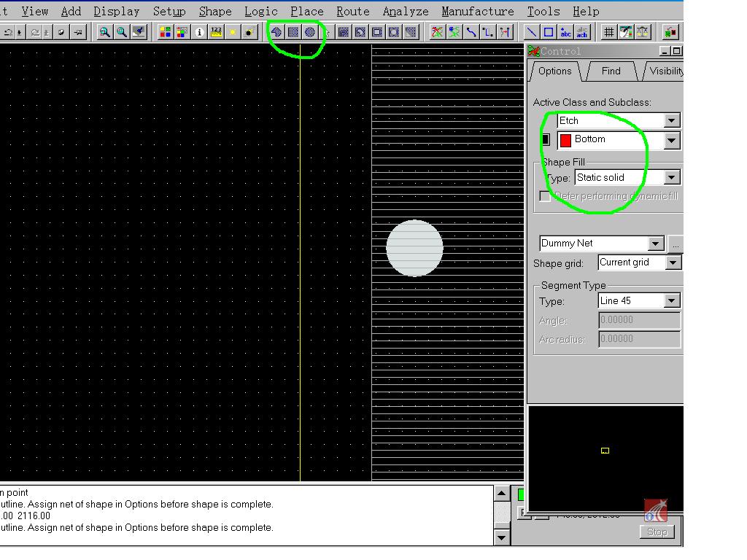Click the Stop button
Screen dimensions: 747x560
657,532
